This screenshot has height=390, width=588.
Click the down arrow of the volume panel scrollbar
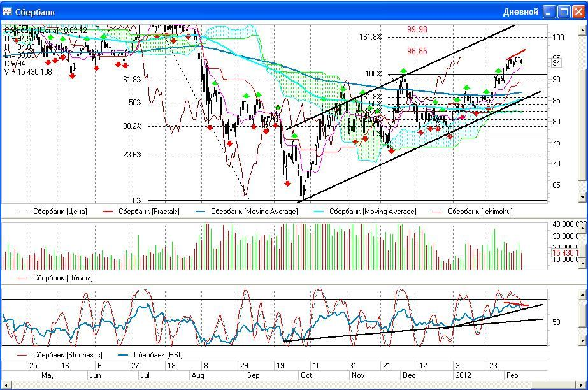coord(583,264)
